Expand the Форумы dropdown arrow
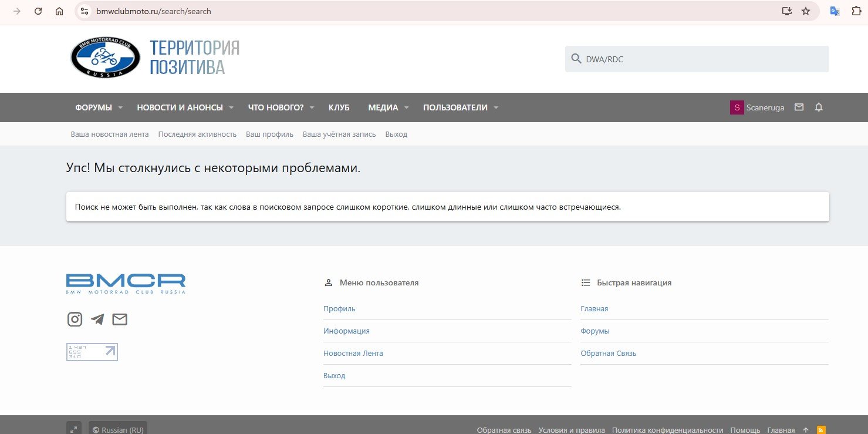Viewport: 868px width, 434px height. click(x=120, y=107)
